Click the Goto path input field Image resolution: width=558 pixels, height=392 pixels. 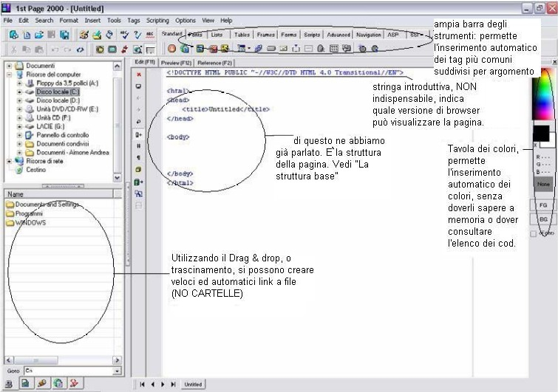click(69, 371)
